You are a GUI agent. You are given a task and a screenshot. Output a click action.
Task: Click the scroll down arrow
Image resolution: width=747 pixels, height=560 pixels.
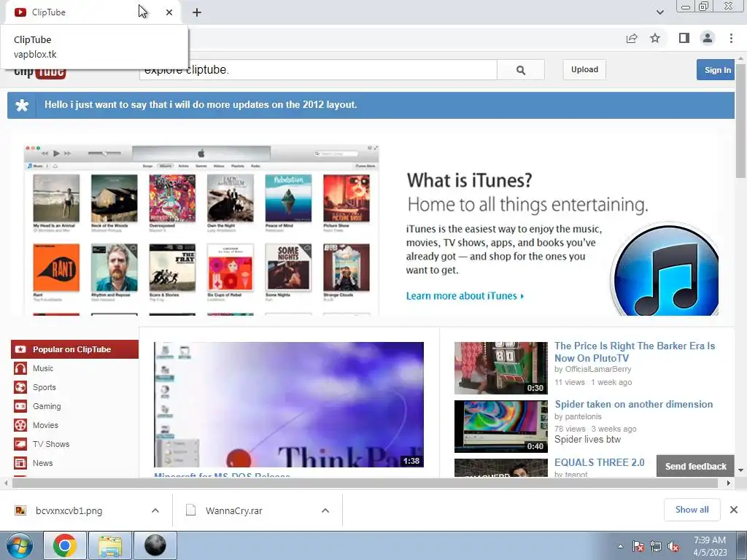coord(741,470)
